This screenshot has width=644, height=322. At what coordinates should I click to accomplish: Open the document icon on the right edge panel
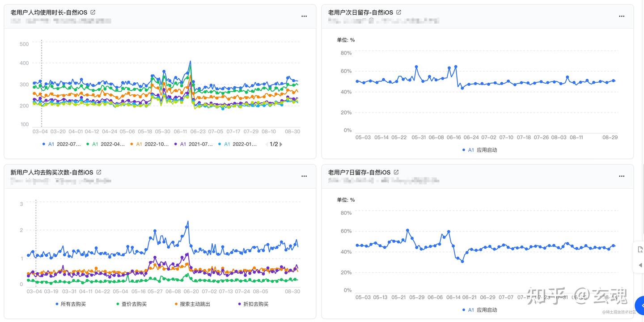(x=640, y=249)
